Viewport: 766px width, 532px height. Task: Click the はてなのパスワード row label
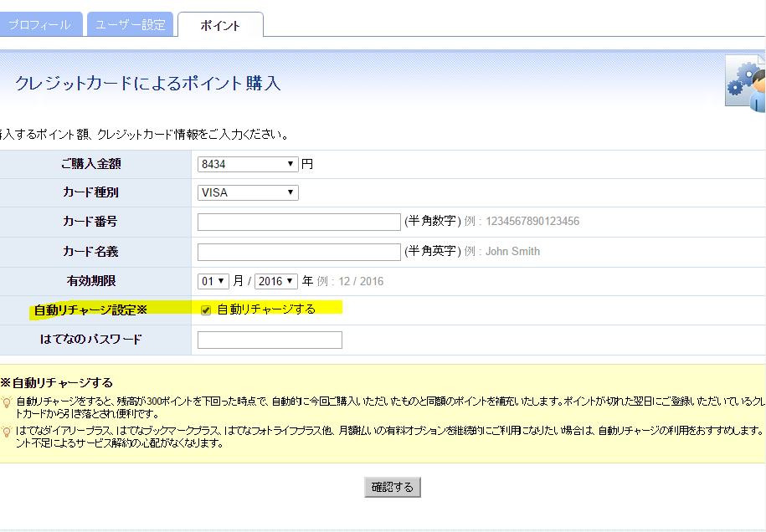coord(91,340)
